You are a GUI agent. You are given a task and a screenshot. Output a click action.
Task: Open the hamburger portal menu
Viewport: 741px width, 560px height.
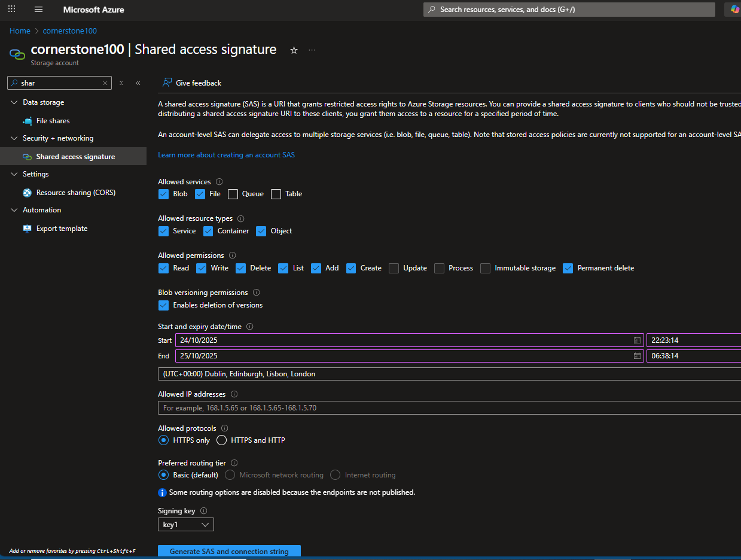(39, 10)
